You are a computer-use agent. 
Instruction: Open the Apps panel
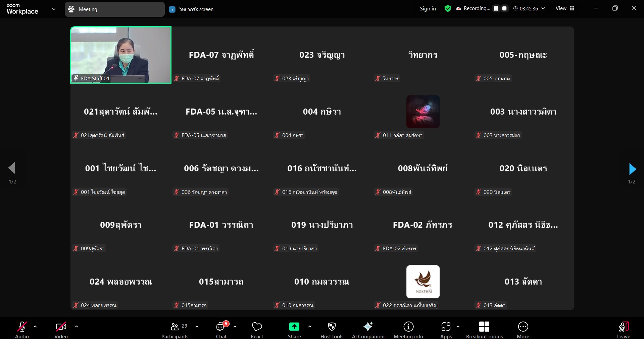point(446,329)
